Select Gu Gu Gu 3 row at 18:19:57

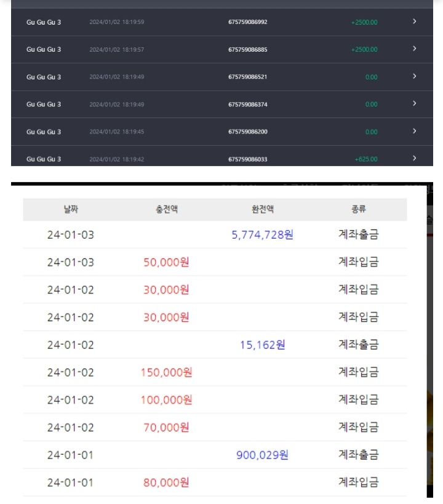click(222, 49)
